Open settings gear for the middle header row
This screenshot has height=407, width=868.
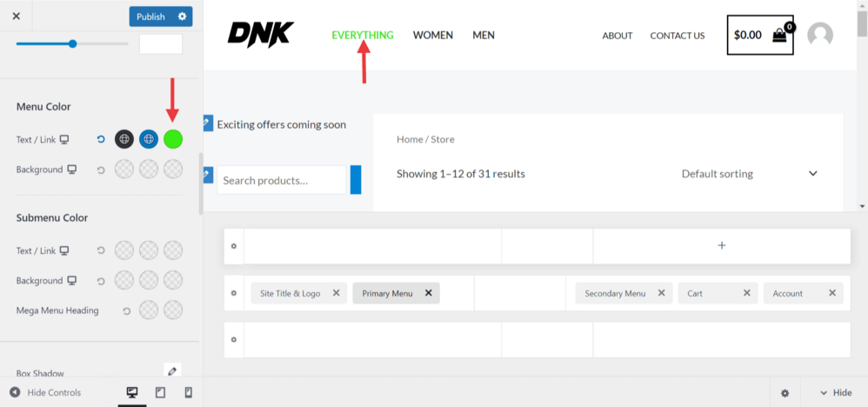click(x=233, y=293)
